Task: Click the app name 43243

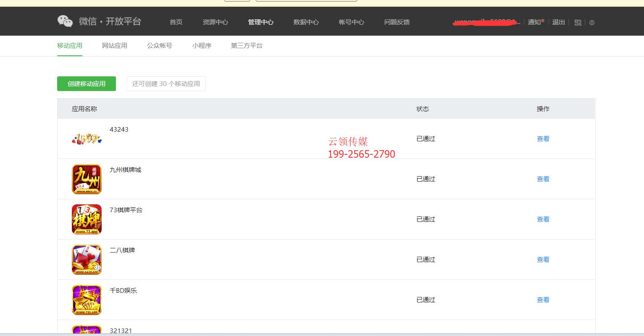Action: pyautogui.click(x=119, y=130)
